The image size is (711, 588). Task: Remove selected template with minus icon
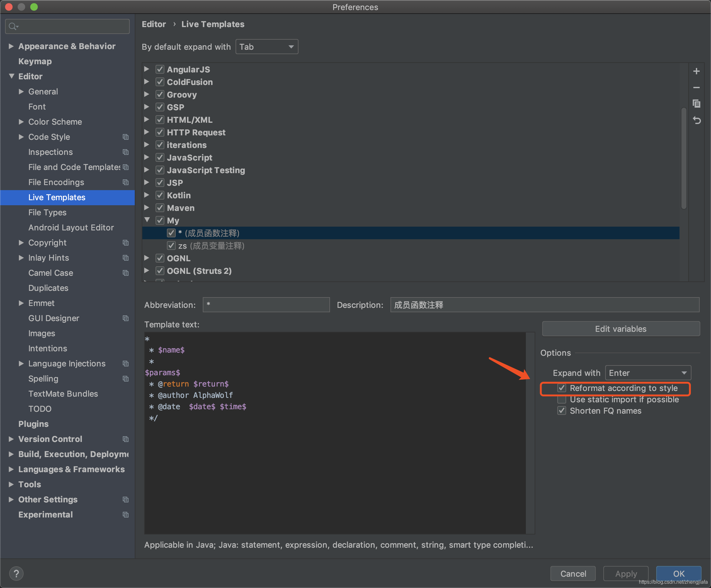pyautogui.click(x=696, y=88)
